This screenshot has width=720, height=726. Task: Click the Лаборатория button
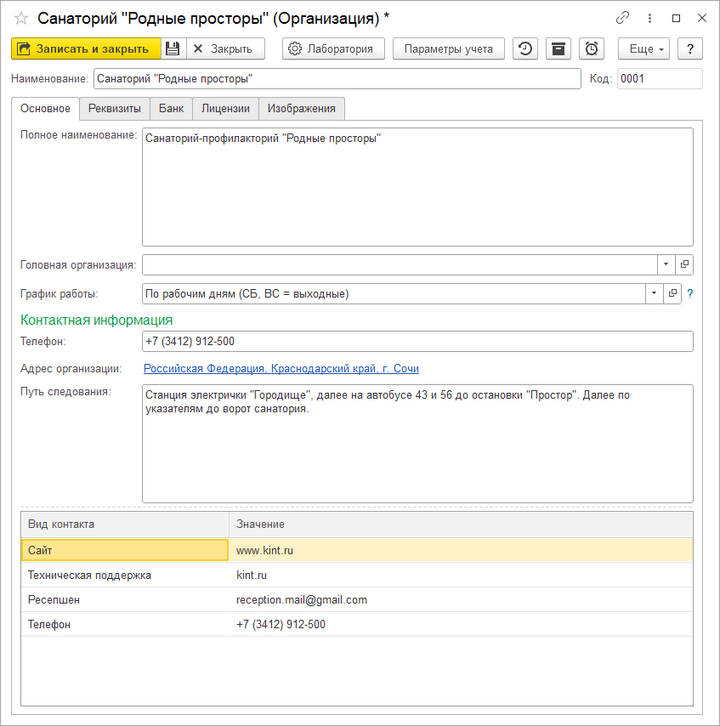(x=331, y=49)
